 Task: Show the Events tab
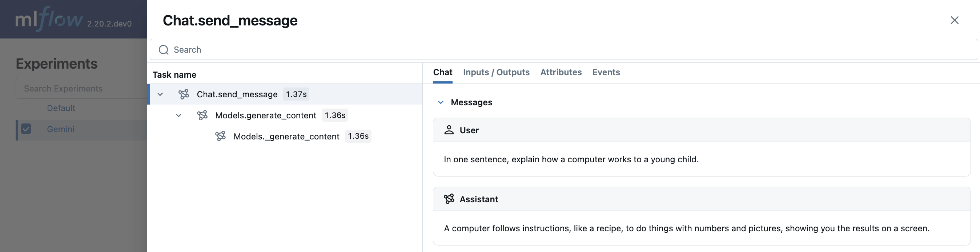coord(606,72)
